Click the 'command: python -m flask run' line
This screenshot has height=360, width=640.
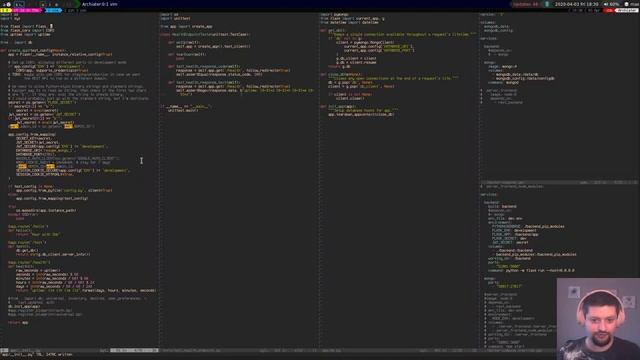[531, 271]
